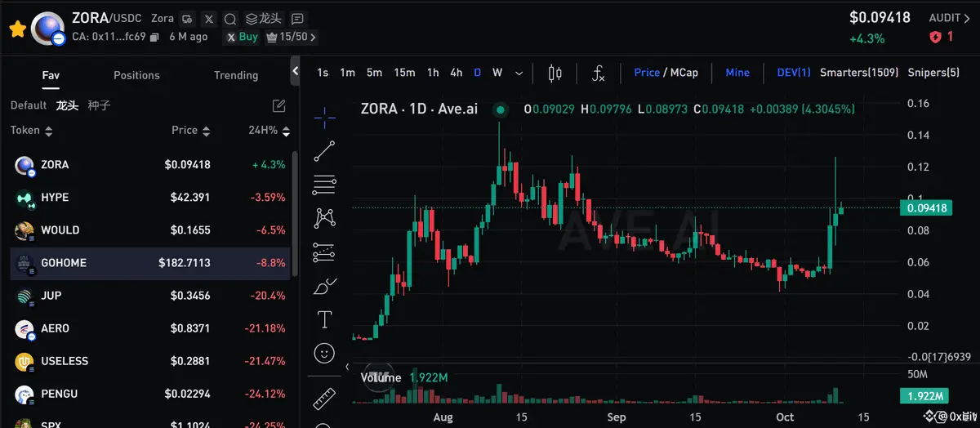Select the forecast projection tool

(324, 252)
